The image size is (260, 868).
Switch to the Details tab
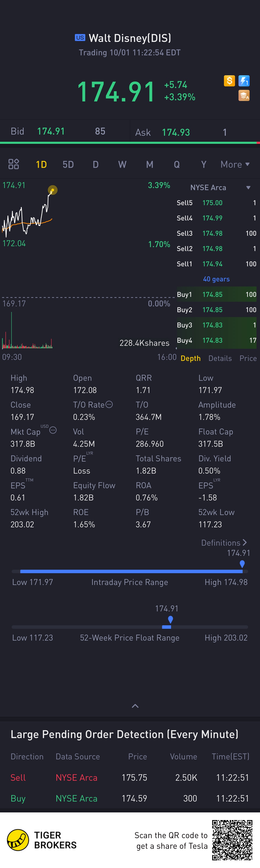tap(220, 358)
